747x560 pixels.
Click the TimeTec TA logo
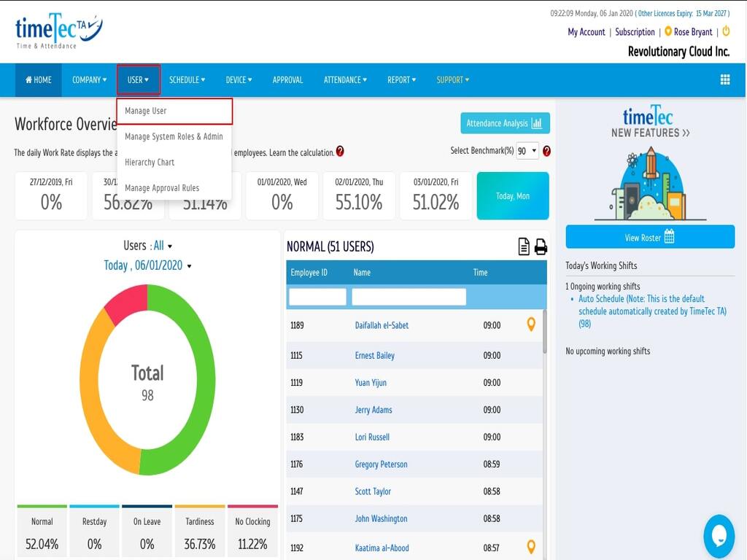(58, 31)
